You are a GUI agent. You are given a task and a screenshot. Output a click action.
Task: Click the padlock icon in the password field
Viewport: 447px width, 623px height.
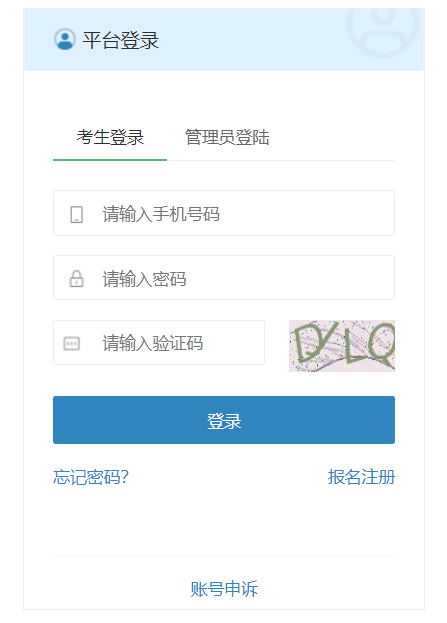76,279
